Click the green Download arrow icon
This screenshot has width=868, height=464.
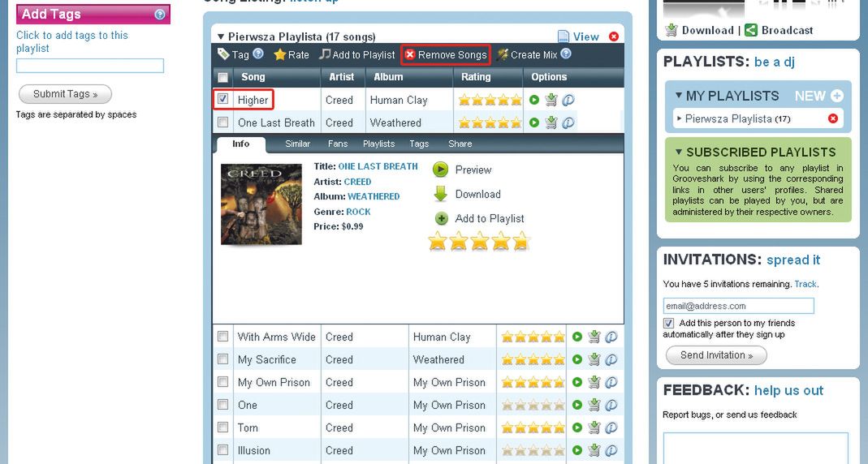pyautogui.click(x=441, y=194)
